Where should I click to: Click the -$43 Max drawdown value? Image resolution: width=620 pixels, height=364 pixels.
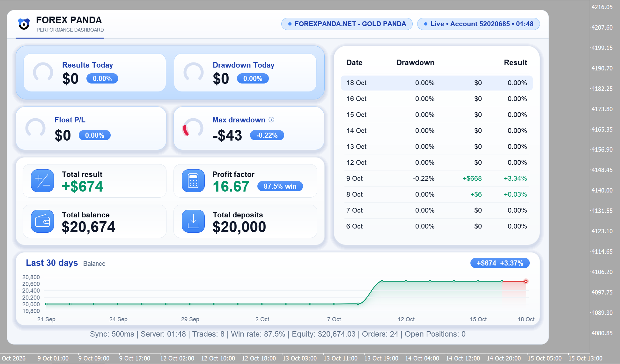227,135
